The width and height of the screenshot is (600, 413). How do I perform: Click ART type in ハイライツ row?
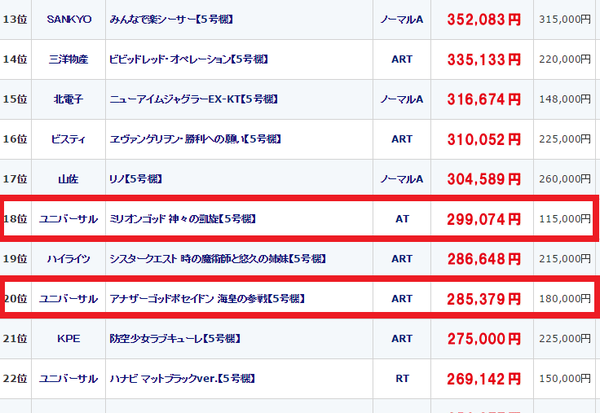pos(402,259)
